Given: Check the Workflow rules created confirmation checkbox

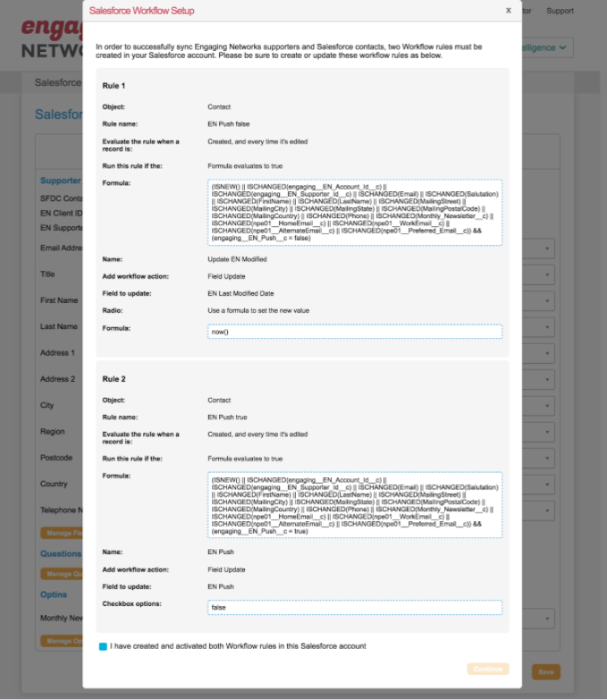Looking at the screenshot, I should point(104,646).
